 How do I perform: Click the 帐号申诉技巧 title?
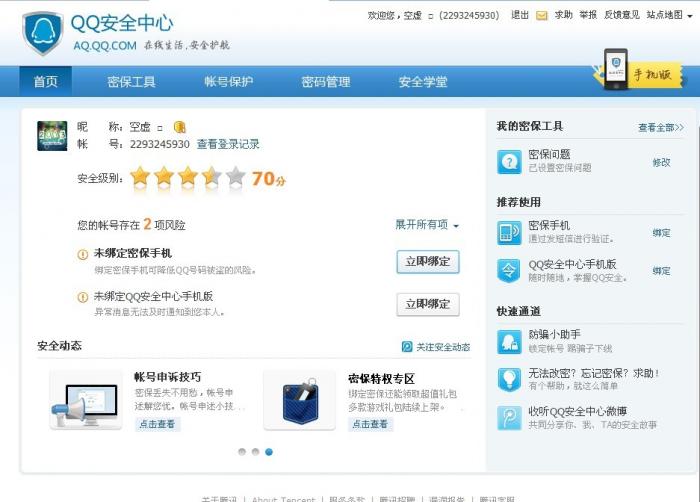(167, 377)
